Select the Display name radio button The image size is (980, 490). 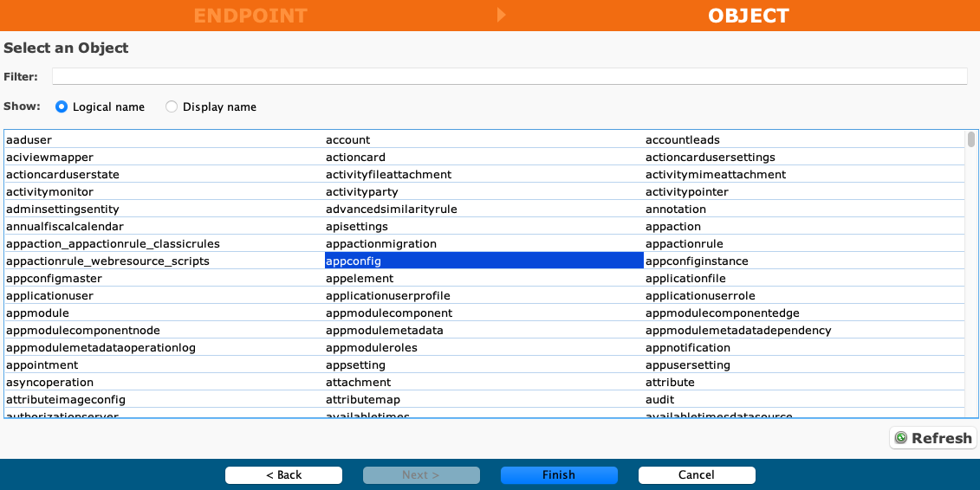pyautogui.click(x=172, y=107)
